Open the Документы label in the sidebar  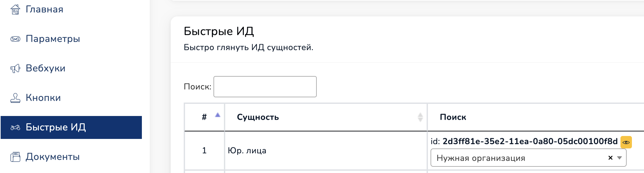click(53, 157)
